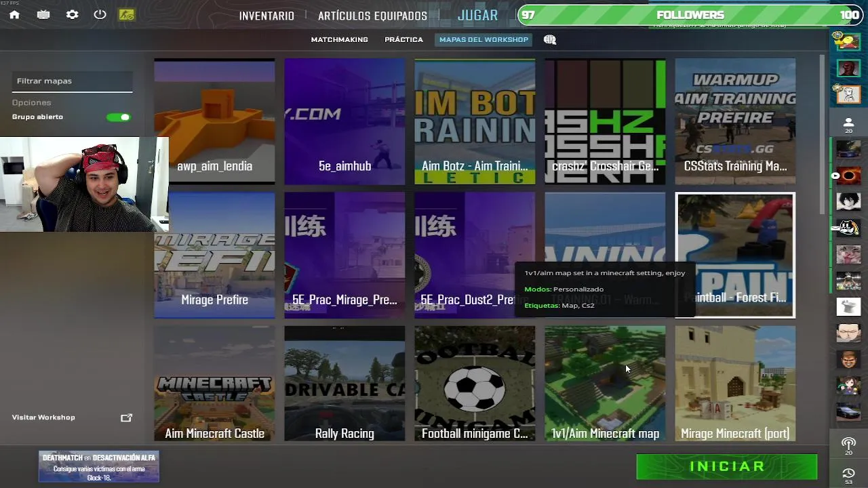Select the Aim Botz training map

point(475,121)
